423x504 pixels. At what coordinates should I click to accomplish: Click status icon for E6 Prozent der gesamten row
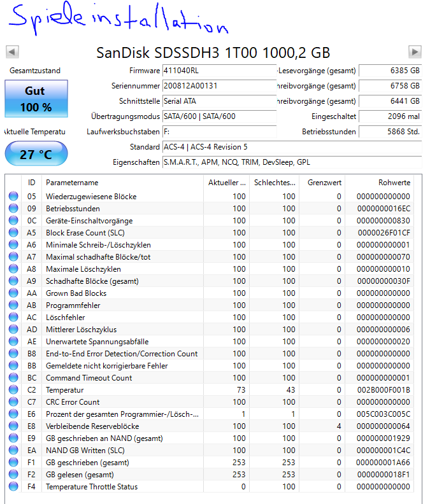pos(13,414)
